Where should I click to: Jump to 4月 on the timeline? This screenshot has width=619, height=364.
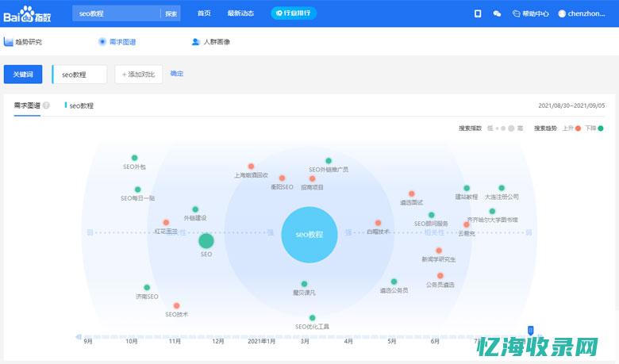(348, 341)
